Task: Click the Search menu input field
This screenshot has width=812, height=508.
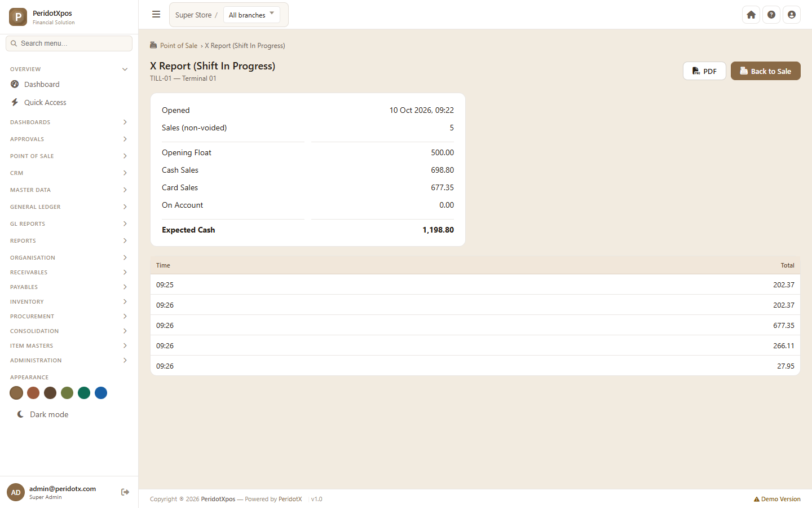Action: pyautogui.click(x=69, y=43)
